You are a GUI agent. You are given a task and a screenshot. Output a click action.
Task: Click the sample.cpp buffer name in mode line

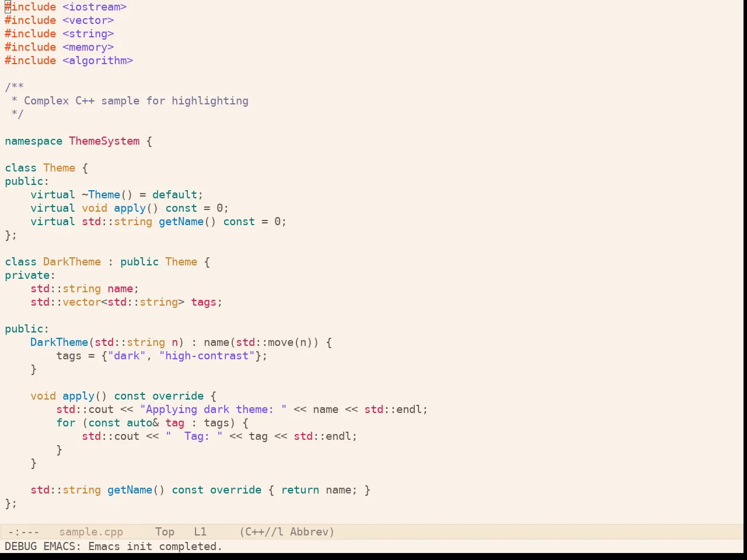[91, 532]
